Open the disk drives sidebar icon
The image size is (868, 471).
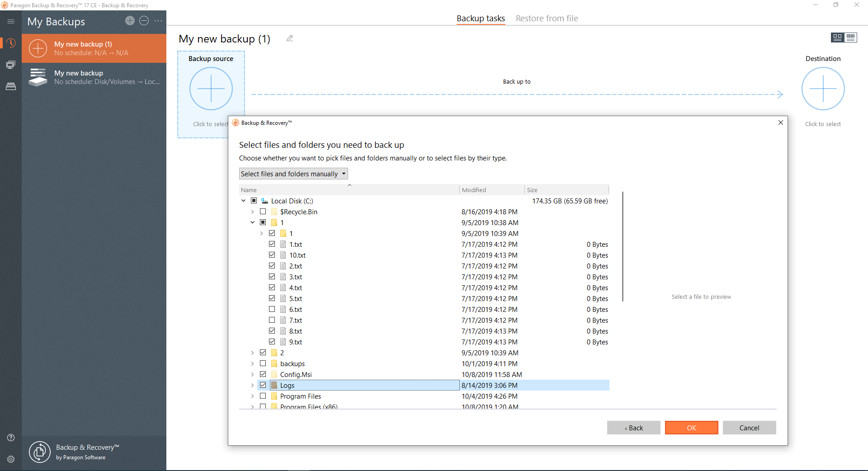tap(11, 86)
